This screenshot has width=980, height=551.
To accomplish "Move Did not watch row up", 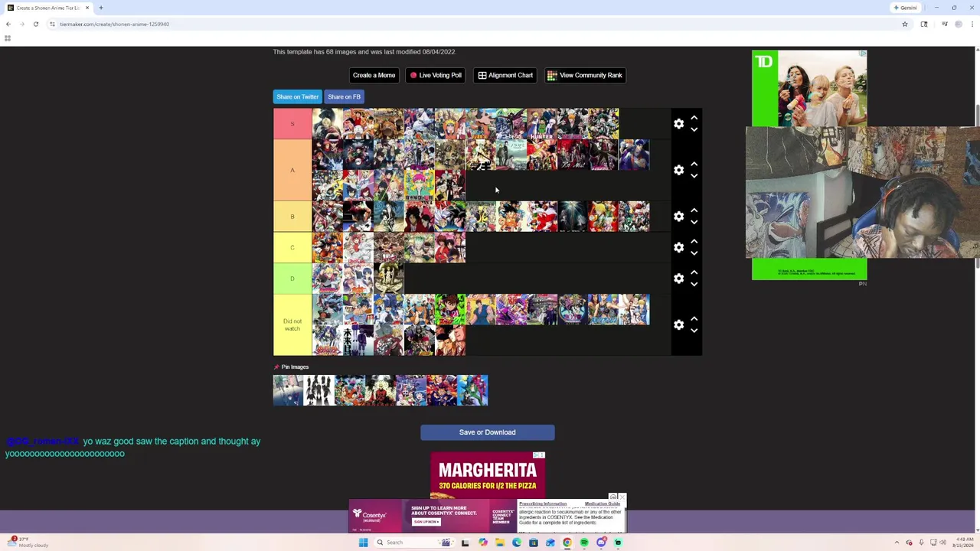I will point(694,318).
